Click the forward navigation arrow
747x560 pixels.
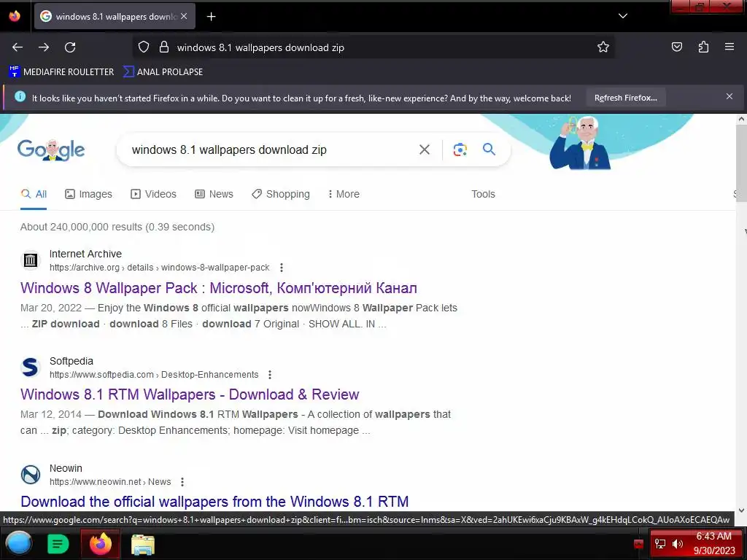(44, 47)
